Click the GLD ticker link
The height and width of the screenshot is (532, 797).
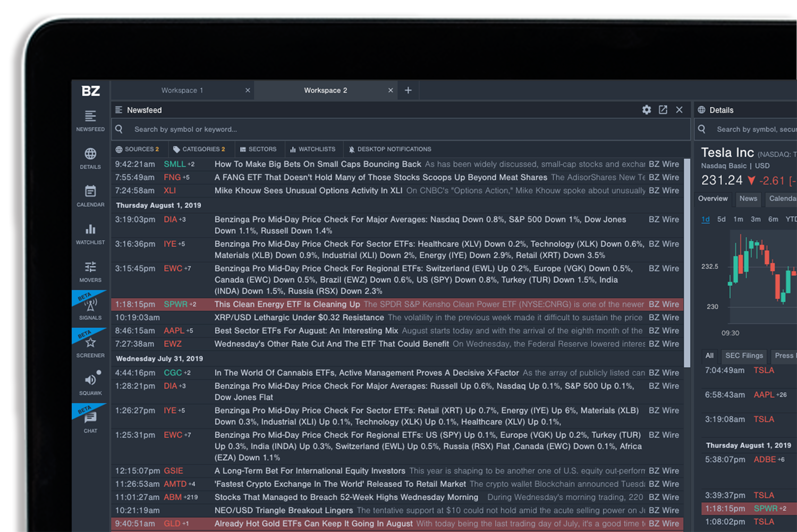pos(172,523)
